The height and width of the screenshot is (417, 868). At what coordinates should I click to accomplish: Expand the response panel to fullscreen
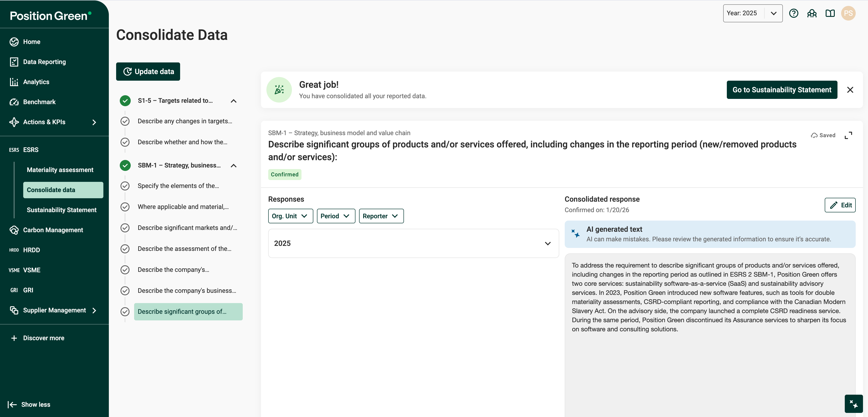point(848,135)
